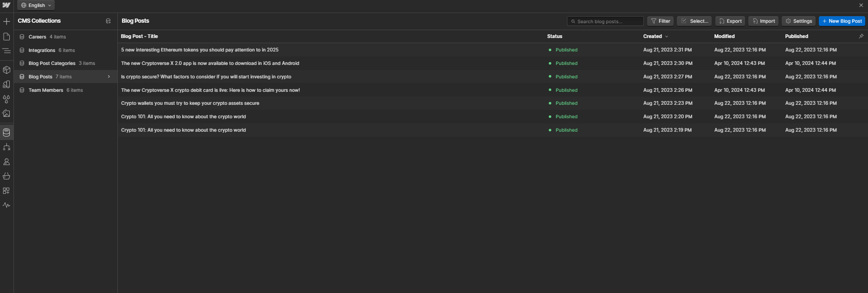Select the CMS database icon in sidebar

point(6,133)
